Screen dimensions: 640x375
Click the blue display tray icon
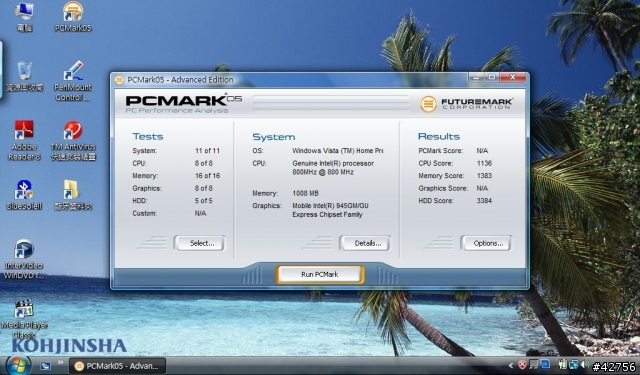(x=545, y=364)
